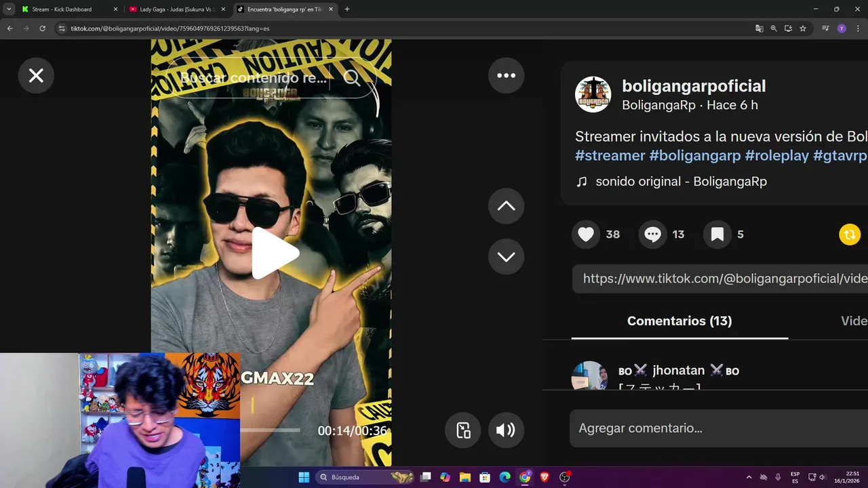The width and height of the screenshot is (868, 488).
Task: Open the Chrome three-dots menu
Action: coord(859,28)
